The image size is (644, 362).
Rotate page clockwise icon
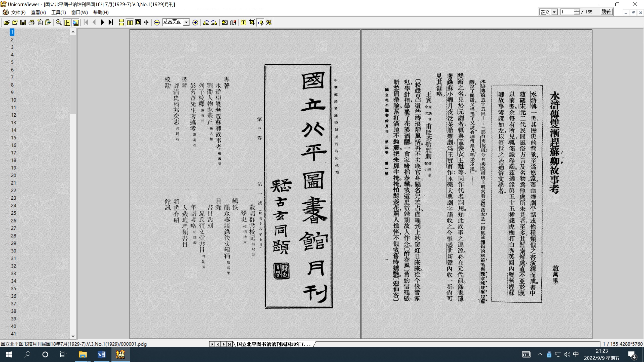click(x=214, y=22)
